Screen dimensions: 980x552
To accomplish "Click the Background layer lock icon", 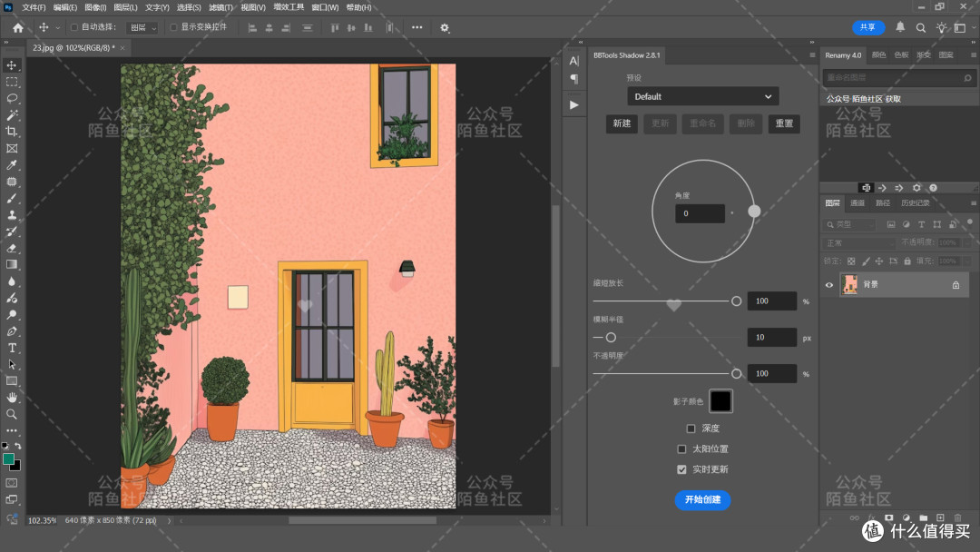I will (955, 285).
